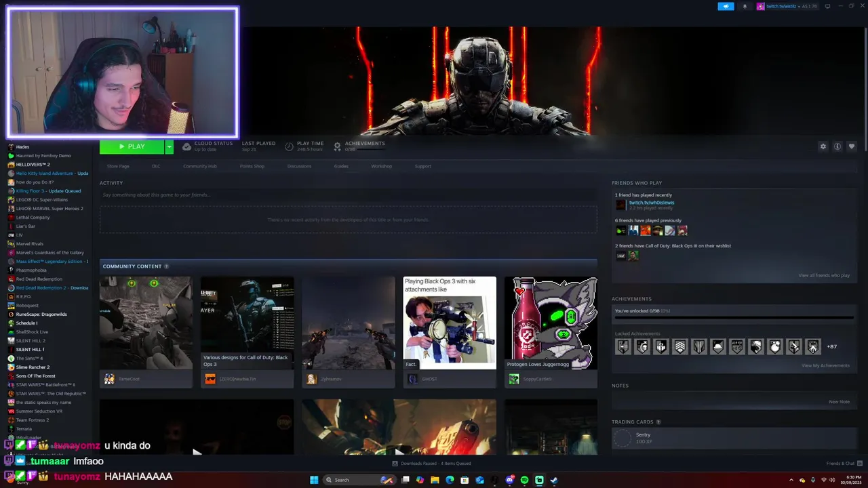Screen dimensions: 868x488
Task: Open the Guides tab
Action: 341,166
